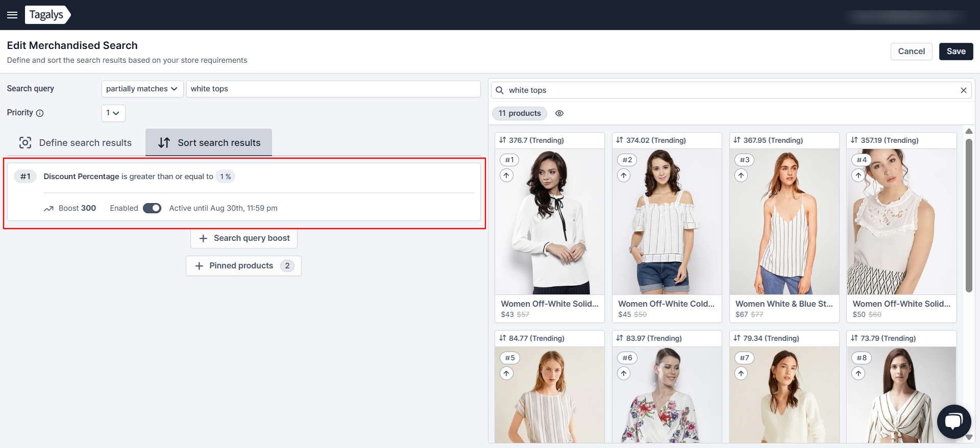Viewport: 980px width, 448px height.
Task: Select the #3 position badge
Action: 745,160
